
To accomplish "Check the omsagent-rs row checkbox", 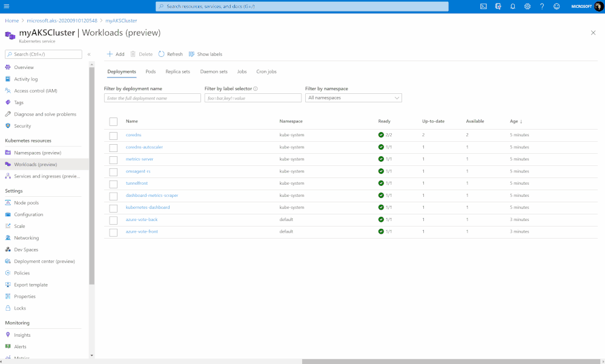I will (113, 172).
